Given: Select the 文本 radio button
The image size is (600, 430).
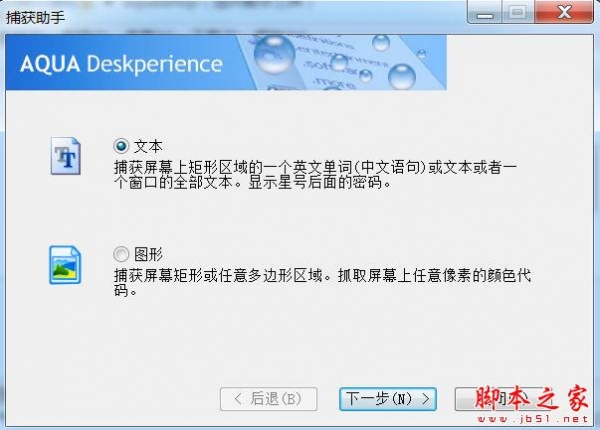Looking at the screenshot, I should pyautogui.click(x=121, y=146).
